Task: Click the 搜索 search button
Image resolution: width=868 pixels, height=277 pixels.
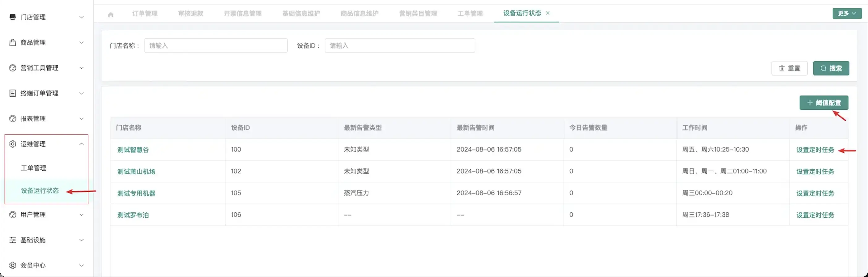Action: [x=831, y=68]
